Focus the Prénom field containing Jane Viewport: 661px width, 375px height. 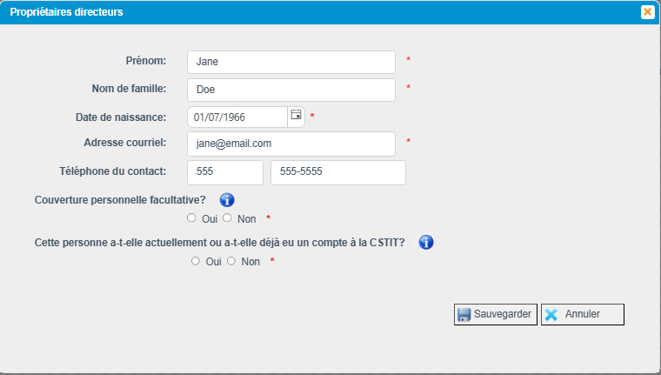[291, 62]
